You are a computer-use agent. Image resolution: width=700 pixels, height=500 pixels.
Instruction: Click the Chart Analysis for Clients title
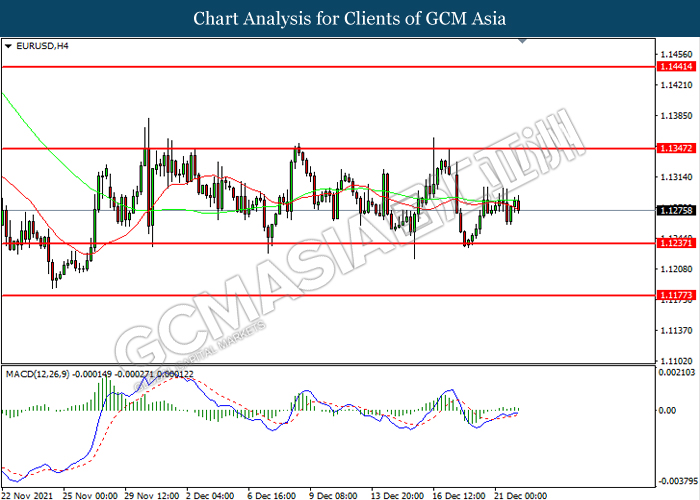pos(350,18)
